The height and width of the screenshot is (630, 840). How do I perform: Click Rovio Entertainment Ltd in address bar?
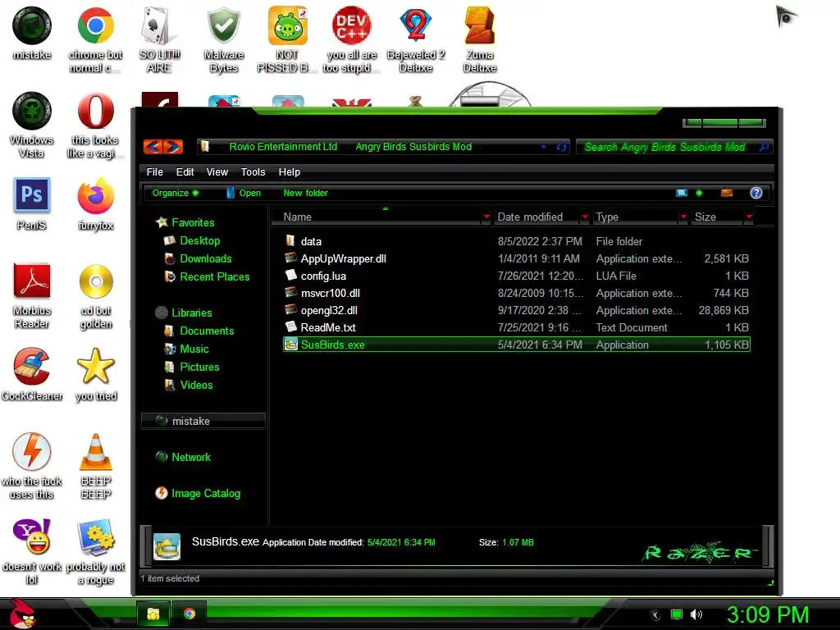[x=283, y=147]
